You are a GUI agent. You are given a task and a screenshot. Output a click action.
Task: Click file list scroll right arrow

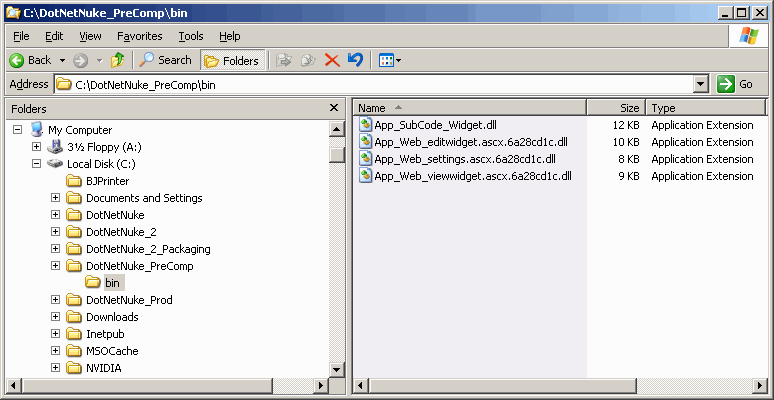pyautogui.click(x=759, y=385)
